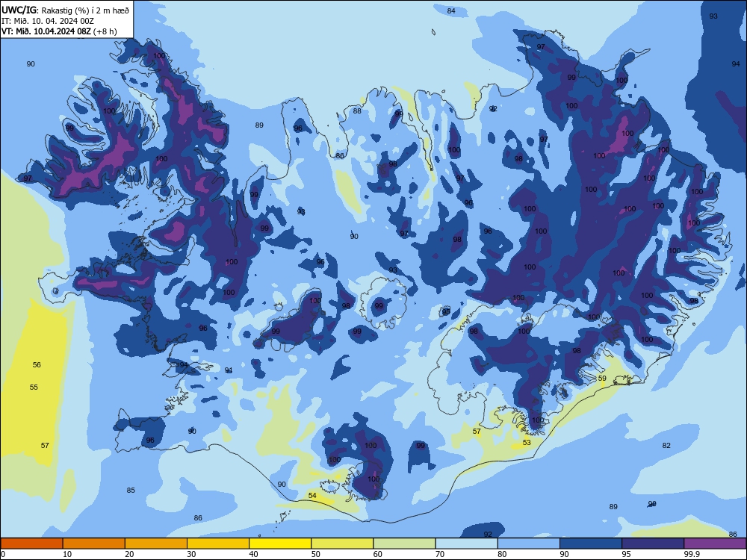
Task: Click the 'VT: Mið. 10.04.2024 08Z (+8 h)' line
Action: click(59, 31)
